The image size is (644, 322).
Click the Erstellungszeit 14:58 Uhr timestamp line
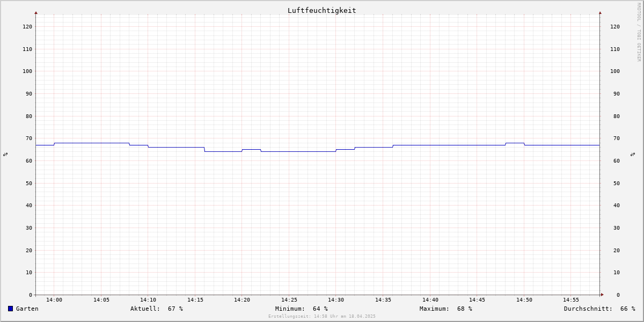[322, 316]
